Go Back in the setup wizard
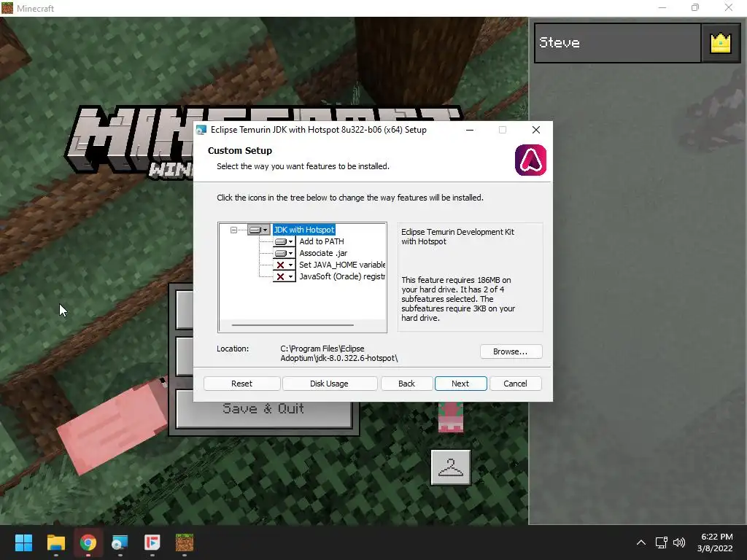 coord(406,384)
